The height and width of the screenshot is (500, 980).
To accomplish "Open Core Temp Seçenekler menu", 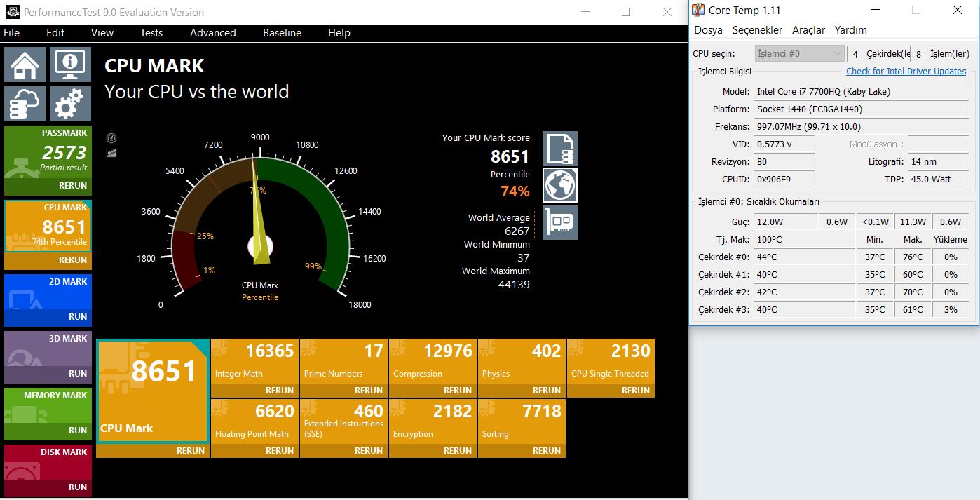I will 757,30.
